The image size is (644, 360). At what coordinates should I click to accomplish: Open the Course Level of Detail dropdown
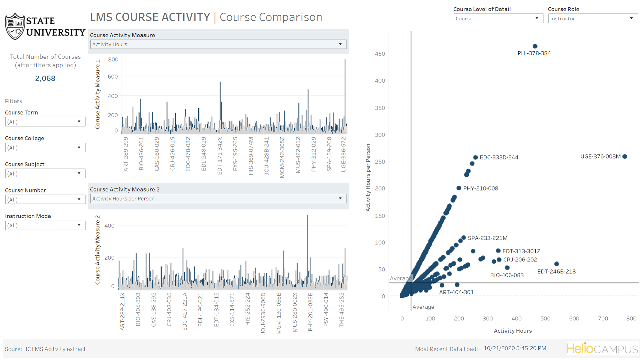click(498, 19)
